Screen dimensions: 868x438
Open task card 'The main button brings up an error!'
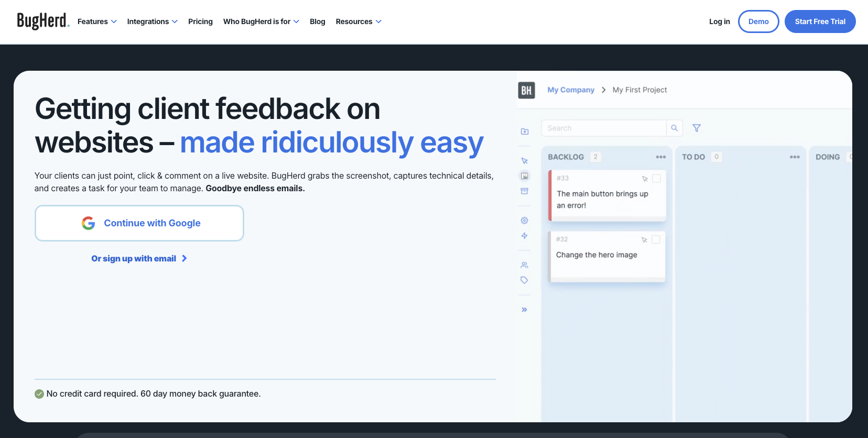(x=607, y=195)
